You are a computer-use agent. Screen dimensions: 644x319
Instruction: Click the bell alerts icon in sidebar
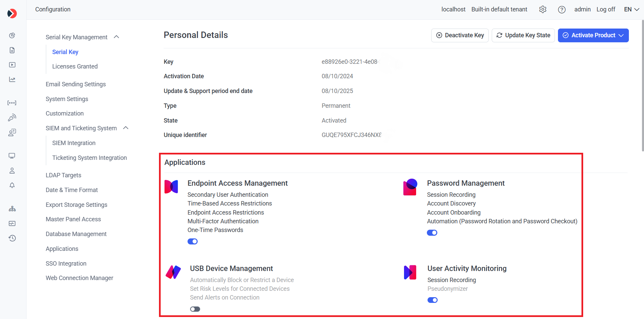(x=12, y=185)
